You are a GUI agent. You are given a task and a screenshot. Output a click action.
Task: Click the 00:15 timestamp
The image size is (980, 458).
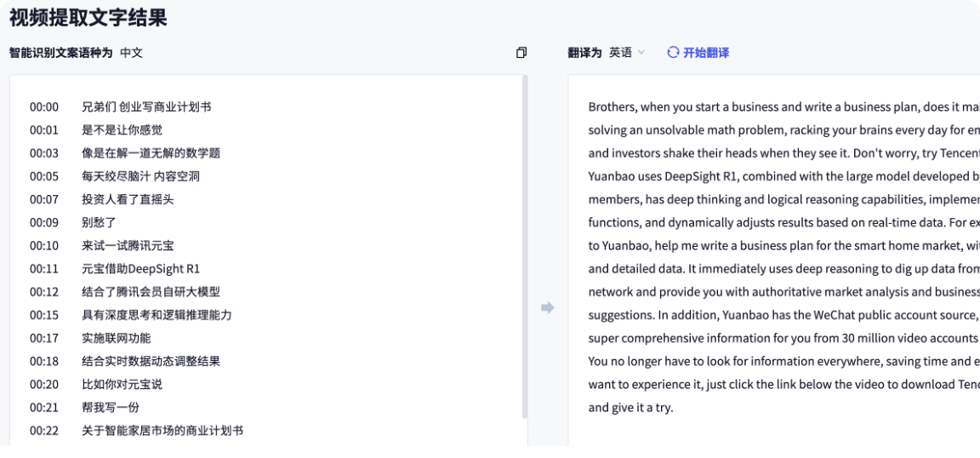coord(43,315)
